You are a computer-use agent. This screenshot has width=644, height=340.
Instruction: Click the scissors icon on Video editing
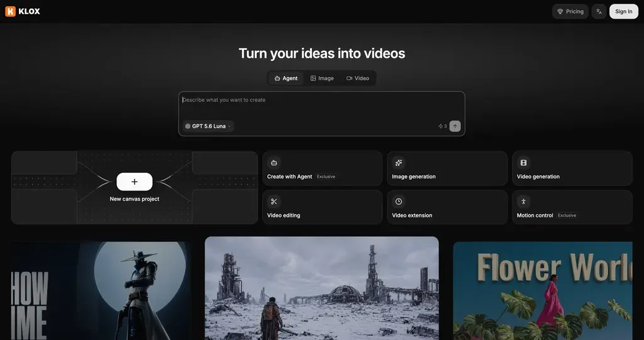(x=274, y=201)
